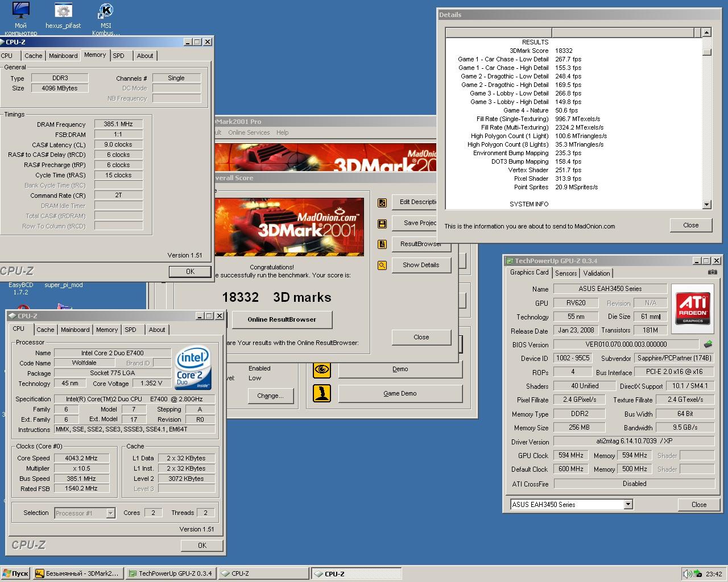
Task: Click the clock showing 23:42
Action: [x=714, y=574]
